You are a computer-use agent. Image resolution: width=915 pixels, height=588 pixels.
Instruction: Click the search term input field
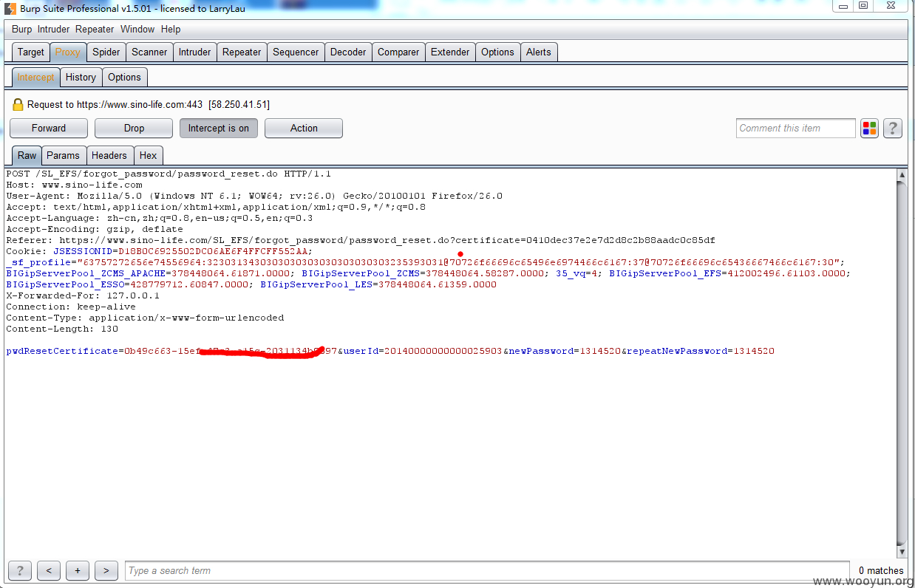coord(486,570)
